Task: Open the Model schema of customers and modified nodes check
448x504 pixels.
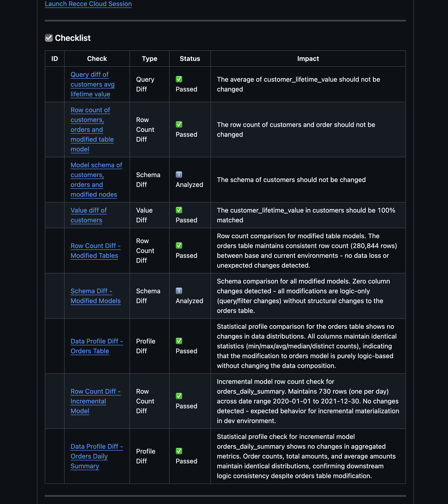Action: (96, 179)
